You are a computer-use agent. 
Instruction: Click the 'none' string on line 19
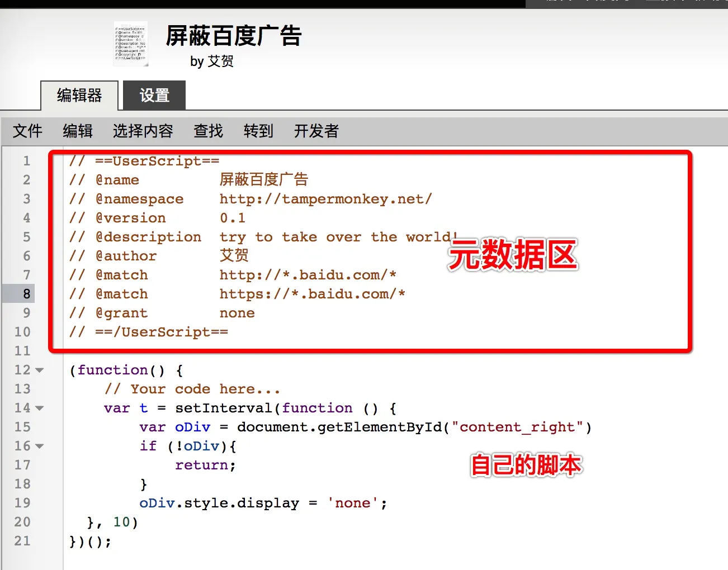pos(352,503)
